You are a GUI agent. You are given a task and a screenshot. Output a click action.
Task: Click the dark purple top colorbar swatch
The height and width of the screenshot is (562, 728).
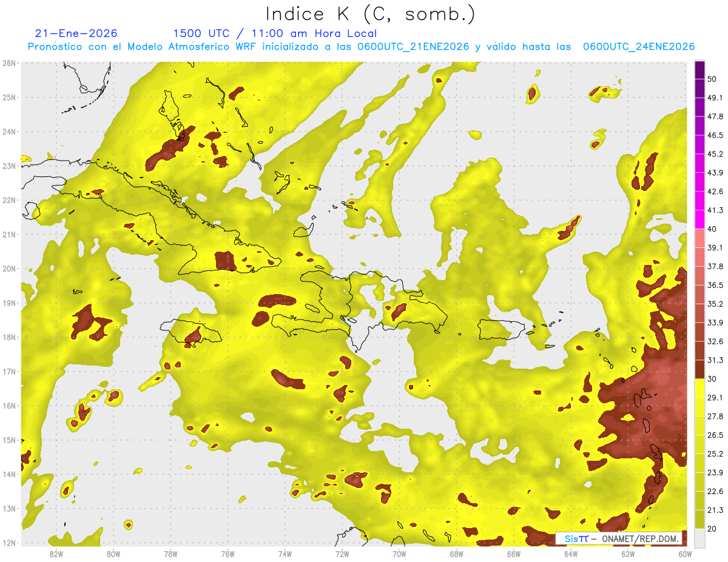click(699, 70)
